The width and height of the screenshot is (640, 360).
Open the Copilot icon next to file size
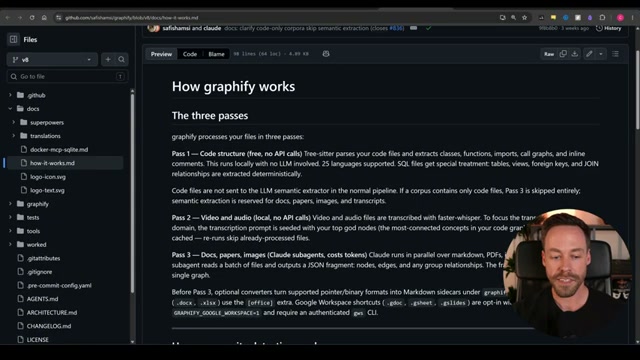pyautogui.click(x=326, y=54)
